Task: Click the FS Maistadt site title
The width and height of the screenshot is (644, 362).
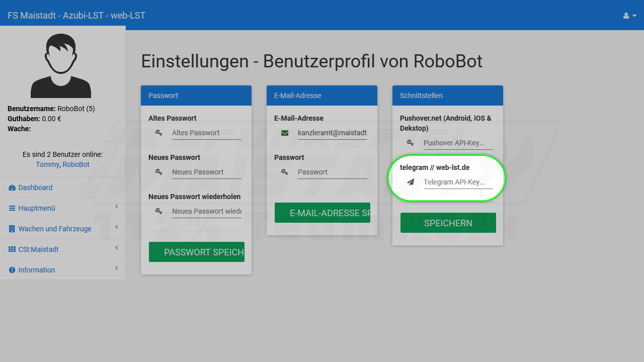Action: (x=76, y=16)
